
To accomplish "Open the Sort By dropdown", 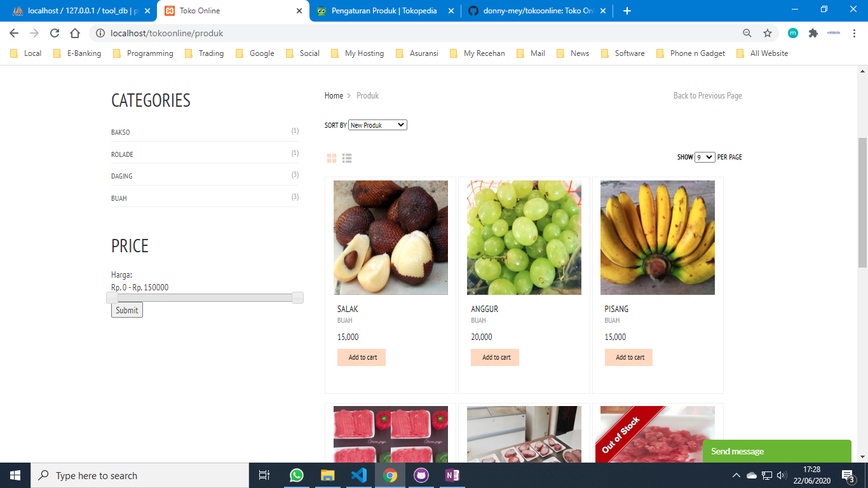I will click(x=377, y=125).
